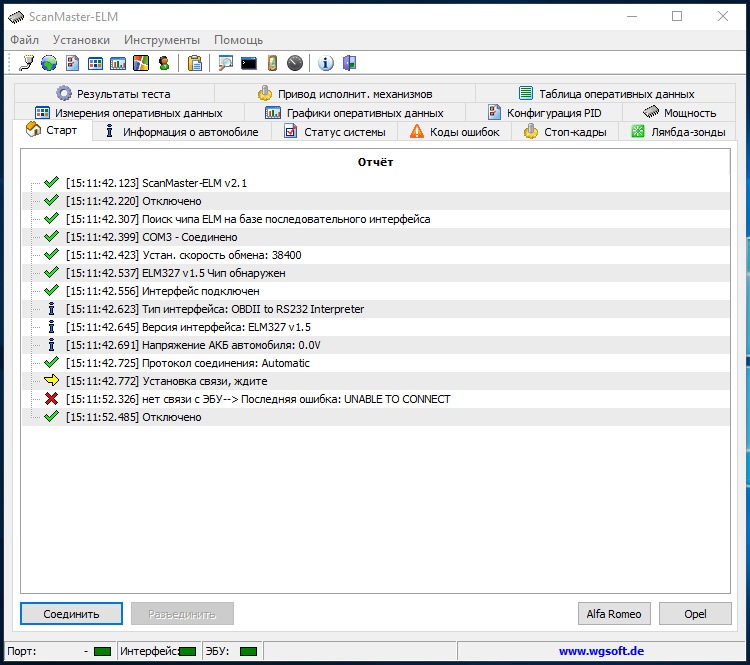750x665 pixels.
Task: Open the Инструменты menu
Action: click(162, 40)
